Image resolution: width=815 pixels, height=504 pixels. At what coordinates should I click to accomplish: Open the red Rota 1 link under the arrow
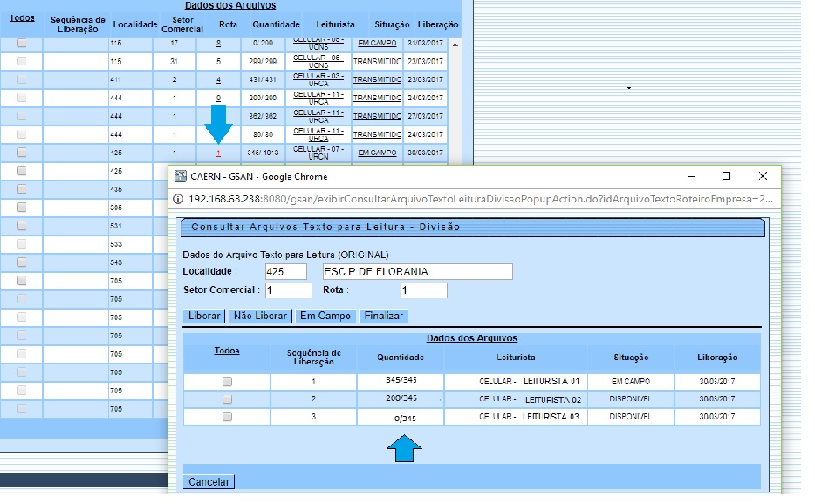[218, 153]
